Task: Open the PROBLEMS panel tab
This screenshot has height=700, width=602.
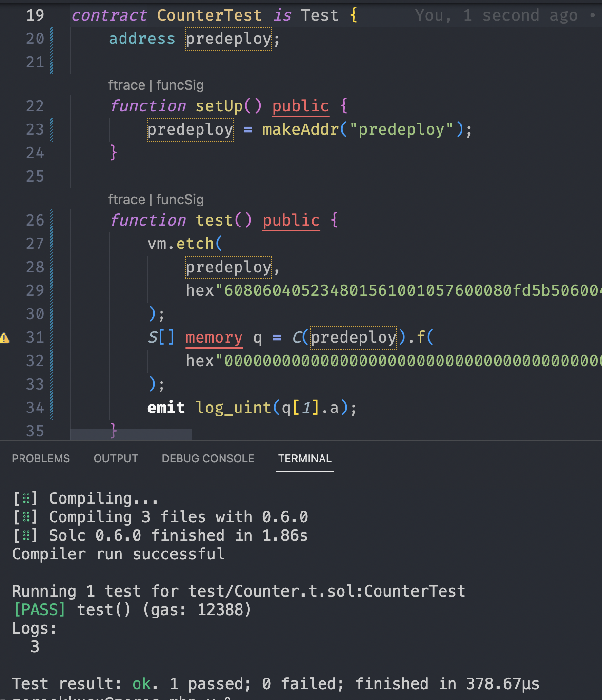Action: (x=41, y=458)
